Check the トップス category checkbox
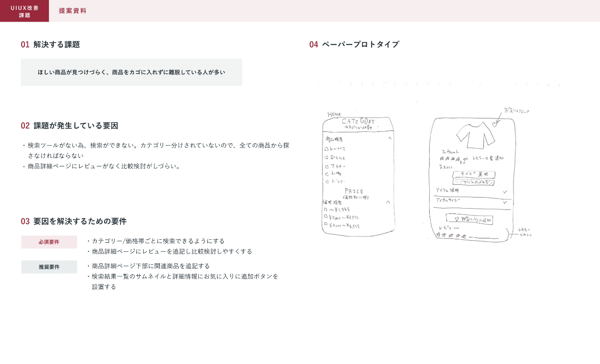Image resolution: width=600 pixels, height=364 pixels. [x=326, y=149]
